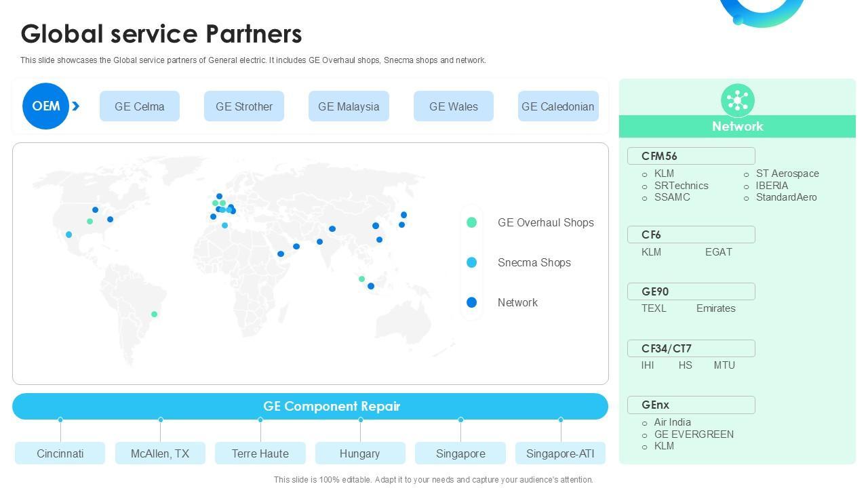Select the GE Strother box
This screenshot has width=868, height=488.
[244, 106]
